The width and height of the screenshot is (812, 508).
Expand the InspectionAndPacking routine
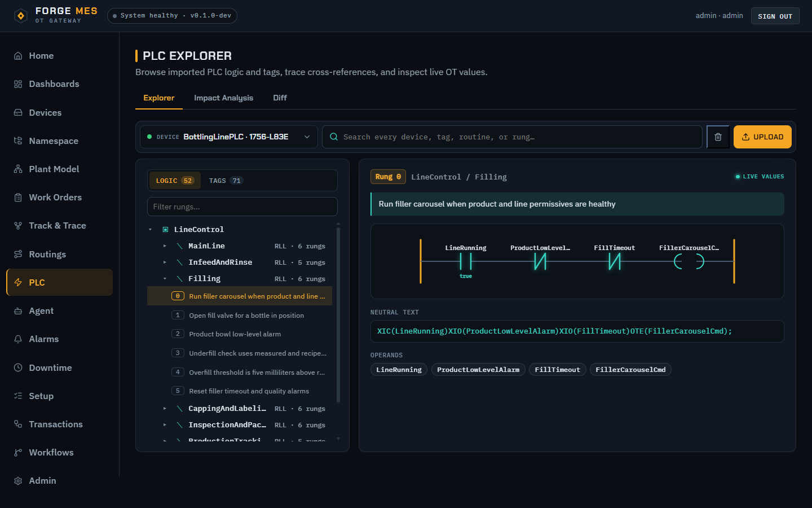[x=165, y=425]
